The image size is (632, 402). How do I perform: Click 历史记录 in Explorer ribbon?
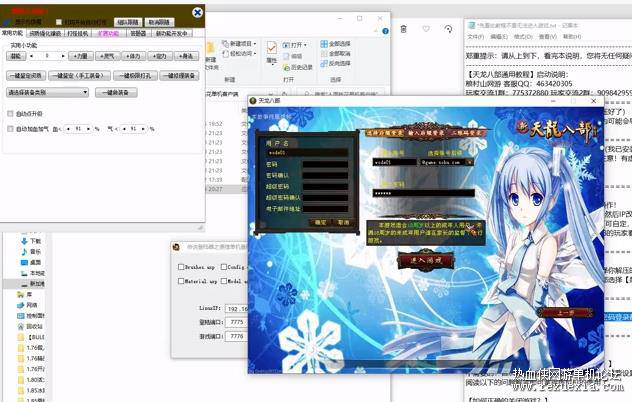(x=297, y=67)
